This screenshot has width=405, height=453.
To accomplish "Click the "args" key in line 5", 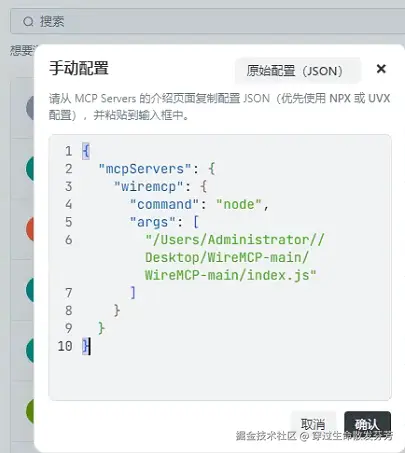I will pyautogui.click(x=153, y=222).
